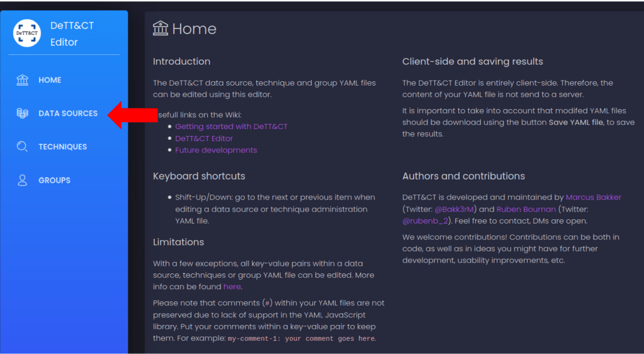
Task: Visit the Marcus Bakker author link
Action: [593, 197]
